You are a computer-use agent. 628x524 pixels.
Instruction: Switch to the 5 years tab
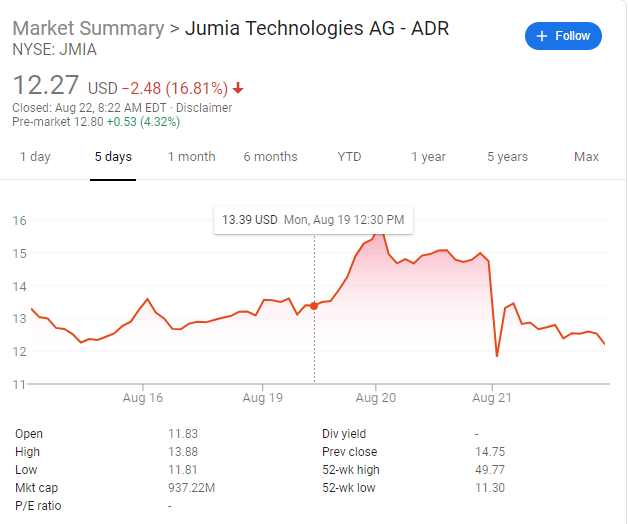(x=507, y=157)
